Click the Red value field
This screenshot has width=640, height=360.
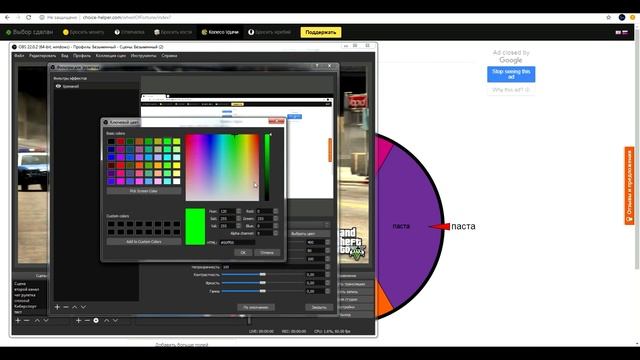[264, 211]
